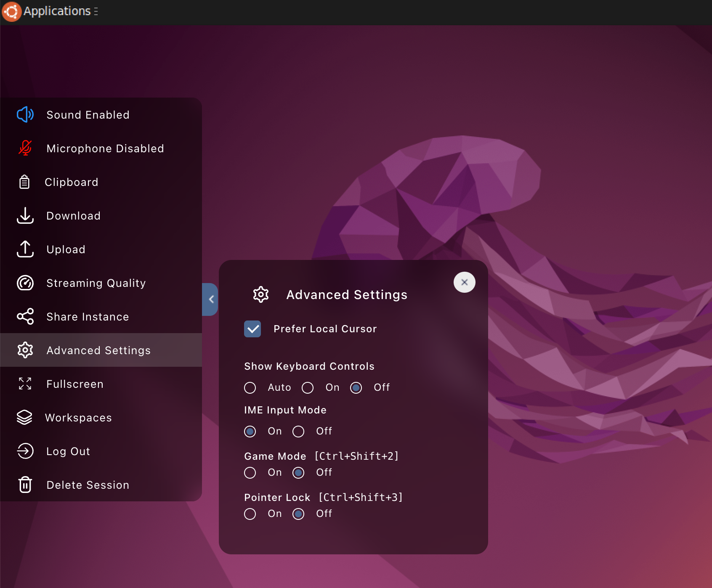This screenshot has height=588, width=712.
Task: Click the Download arrow icon
Action: (25, 215)
